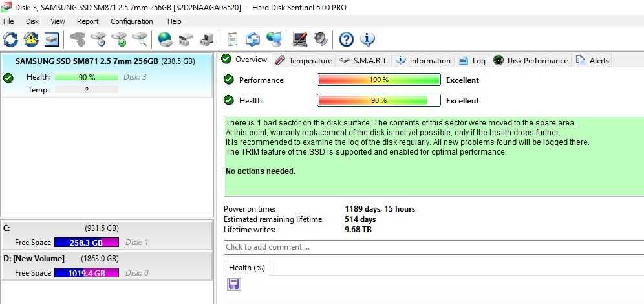Click the globe over disk toolbar icon
Screen dimensions: 644x304
click(x=165, y=39)
